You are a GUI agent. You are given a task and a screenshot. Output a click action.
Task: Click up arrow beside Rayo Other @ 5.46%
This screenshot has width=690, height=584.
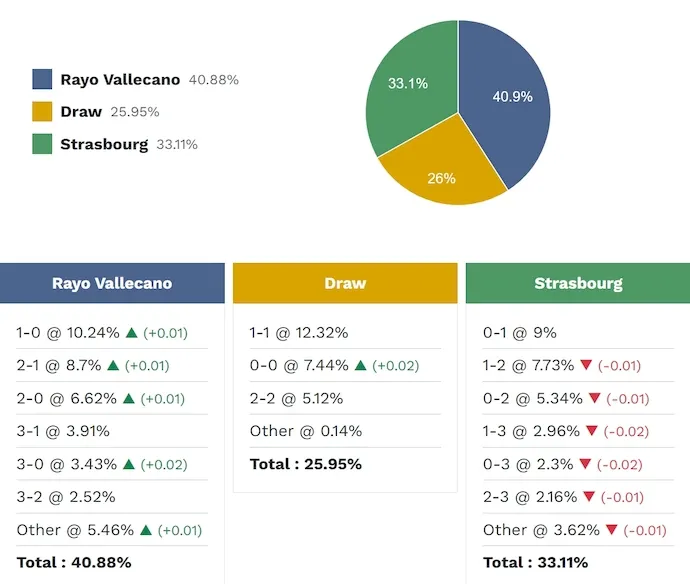pos(135,530)
